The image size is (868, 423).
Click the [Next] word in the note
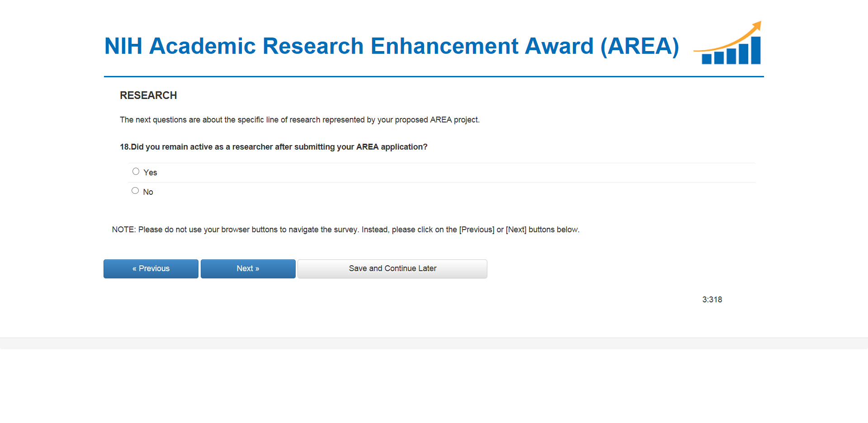(516, 230)
